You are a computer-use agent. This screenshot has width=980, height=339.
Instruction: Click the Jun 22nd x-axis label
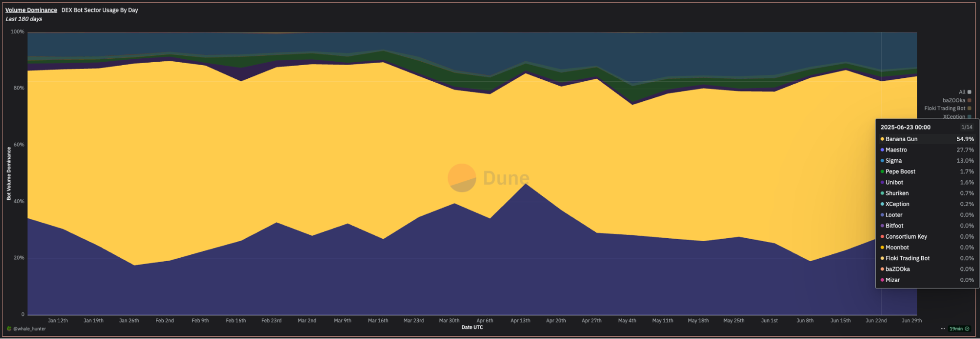(x=876, y=320)
